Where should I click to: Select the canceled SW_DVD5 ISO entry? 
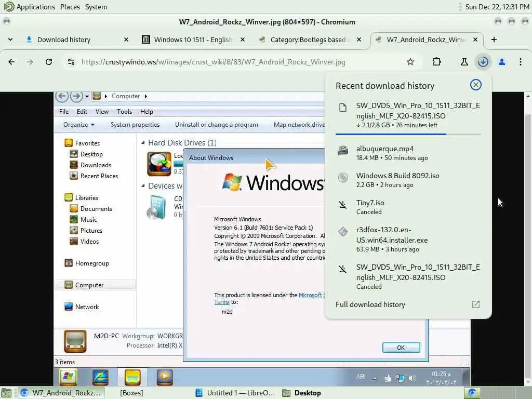(x=408, y=276)
